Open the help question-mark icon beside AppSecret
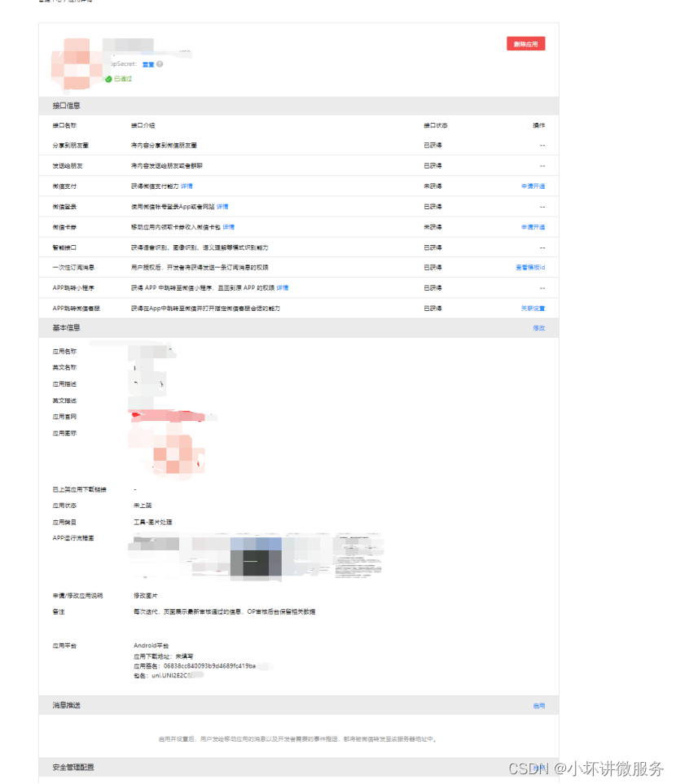The width and height of the screenshot is (676, 784). tap(160, 64)
